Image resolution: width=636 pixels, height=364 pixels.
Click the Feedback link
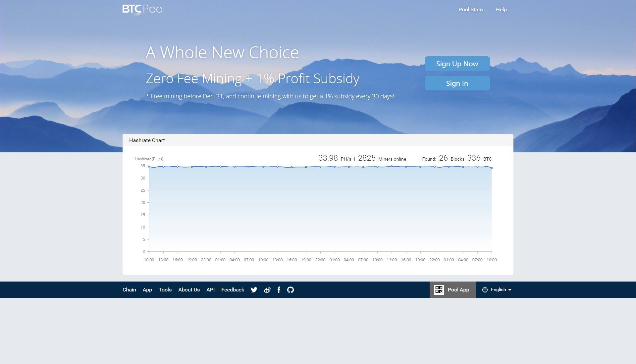tap(233, 290)
